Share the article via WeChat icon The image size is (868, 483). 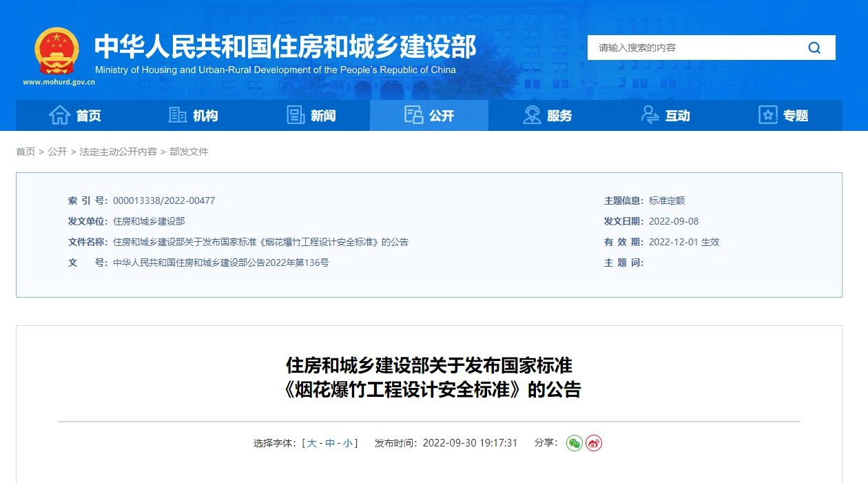(x=575, y=443)
